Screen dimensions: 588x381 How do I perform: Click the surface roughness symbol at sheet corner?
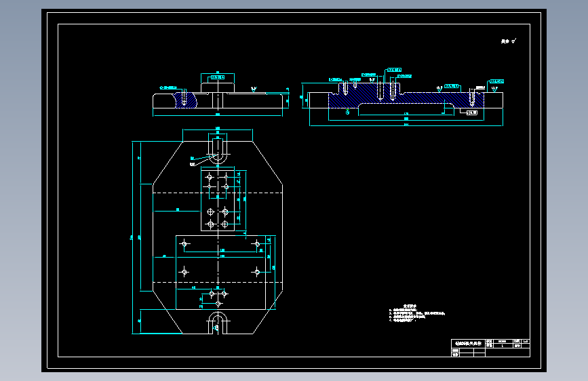tap(514, 41)
